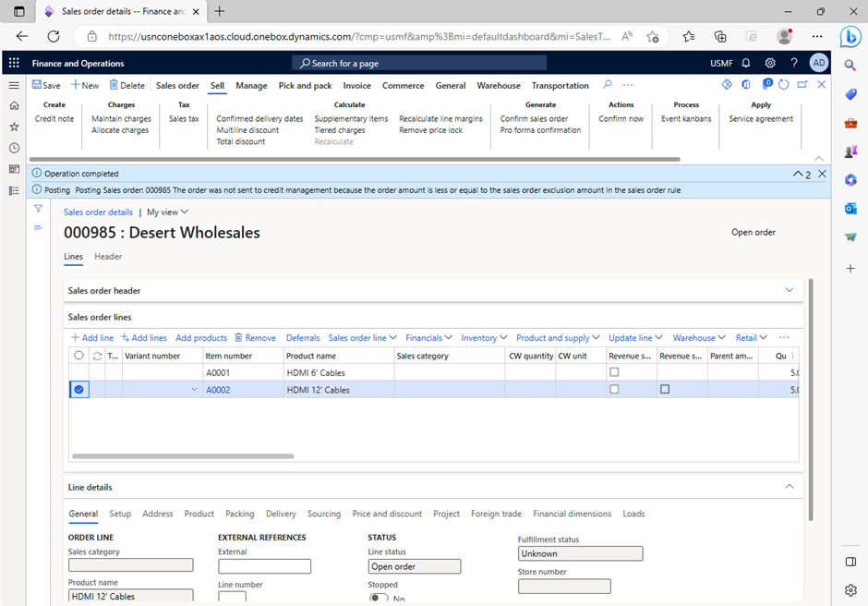Switch to the Header tab

pos(108,257)
